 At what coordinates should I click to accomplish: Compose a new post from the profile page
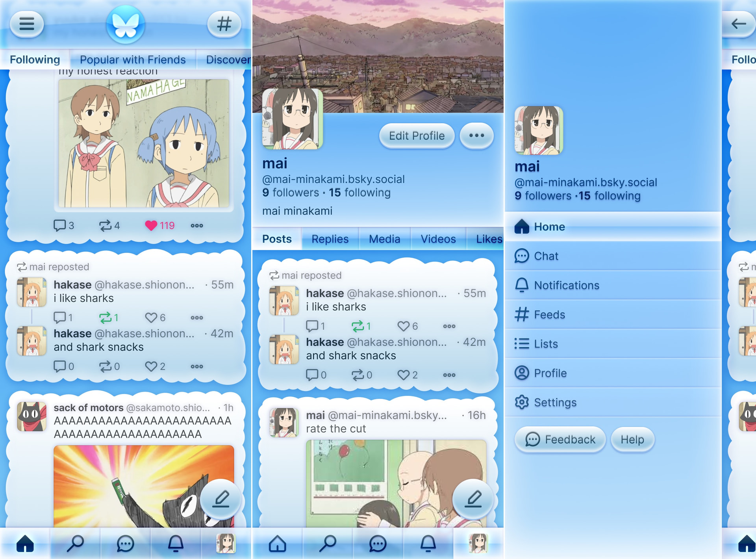coord(473,499)
